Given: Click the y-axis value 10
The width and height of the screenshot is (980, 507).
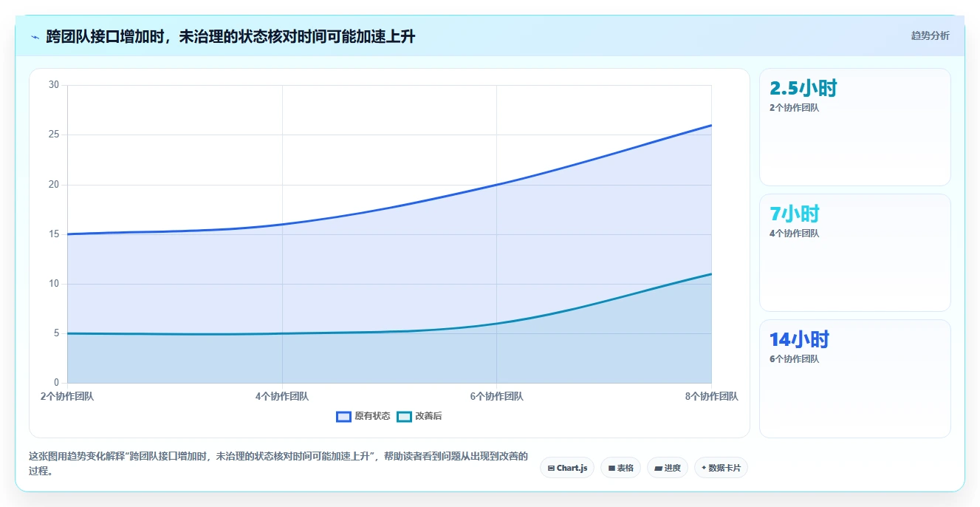Looking at the screenshot, I should point(53,284).
